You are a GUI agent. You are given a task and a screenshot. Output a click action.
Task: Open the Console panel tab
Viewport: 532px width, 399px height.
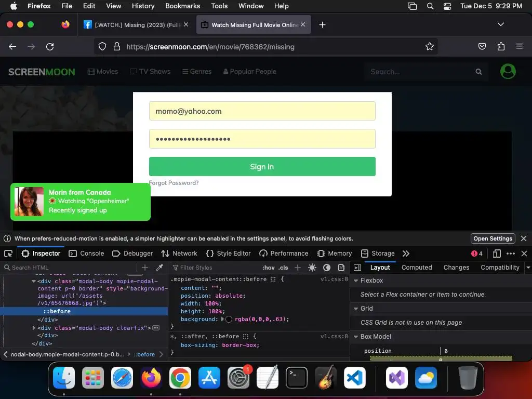pyautogui.click(x=86, y=254)
